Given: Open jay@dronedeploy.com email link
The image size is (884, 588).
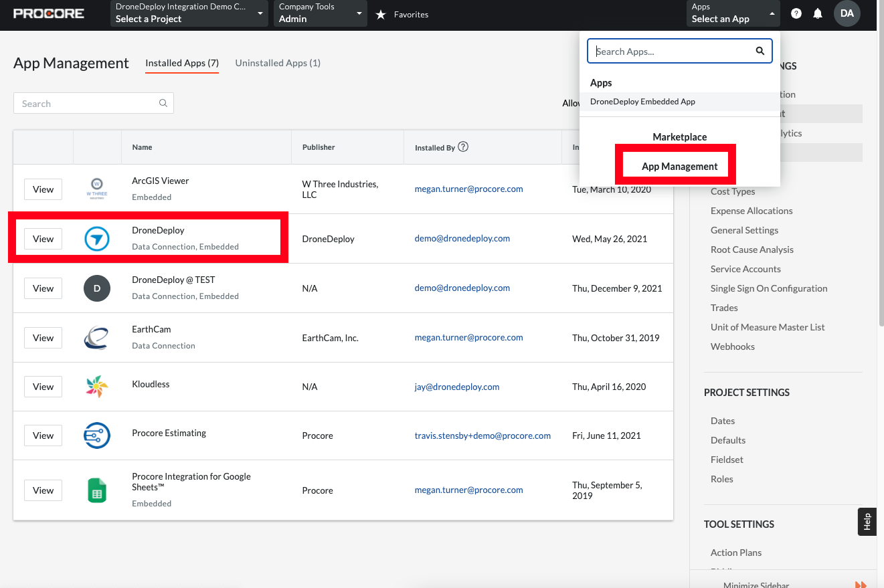Looking at the screenshot, I should click(456, 387).
